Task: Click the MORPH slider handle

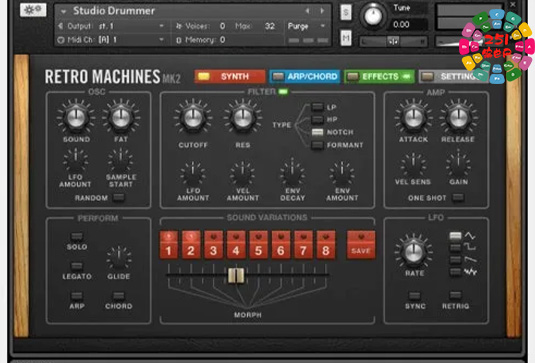Action: tap(236, 276)
